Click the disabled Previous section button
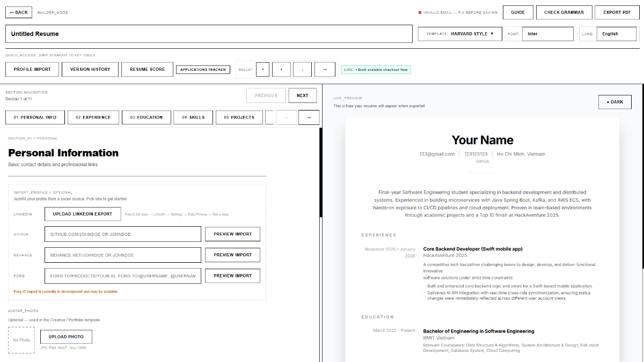The image size is (644, 362). point(266,95)
